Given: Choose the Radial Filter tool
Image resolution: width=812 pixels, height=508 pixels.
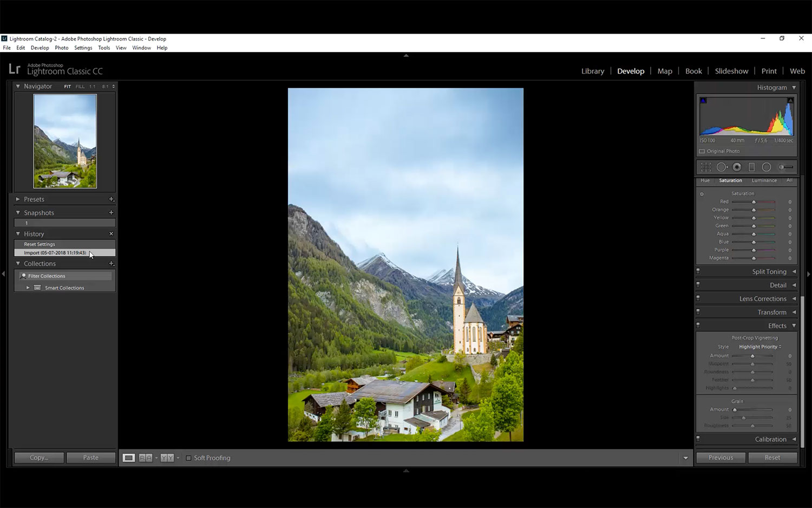Looking at the screenshot, I should pyautogui.click(x=767, y=167).
